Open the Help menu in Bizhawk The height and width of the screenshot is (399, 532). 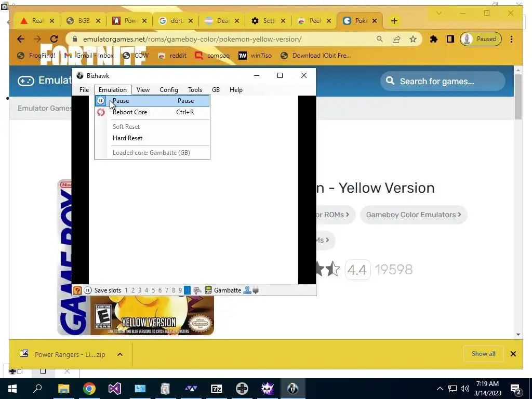click(236, 90)
